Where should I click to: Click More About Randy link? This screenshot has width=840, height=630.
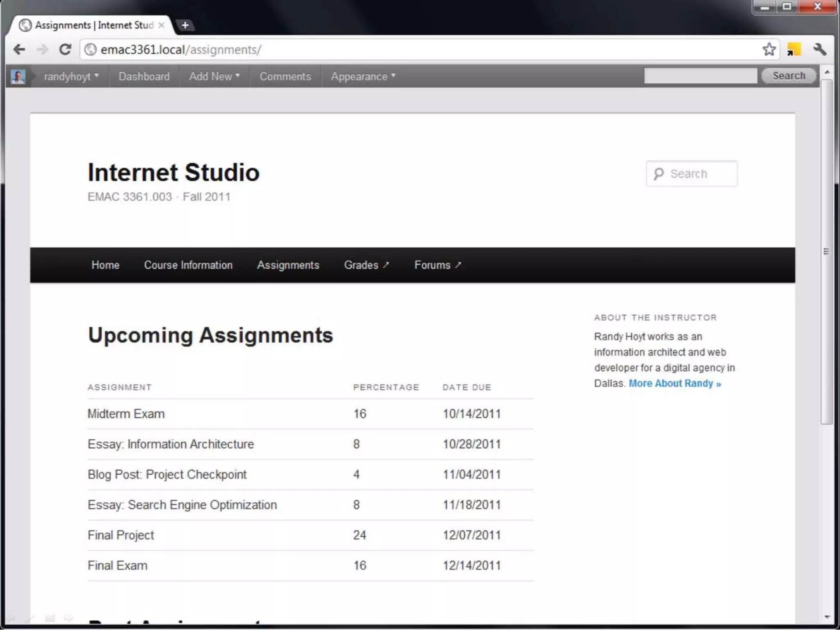click(x=675, y=383)
